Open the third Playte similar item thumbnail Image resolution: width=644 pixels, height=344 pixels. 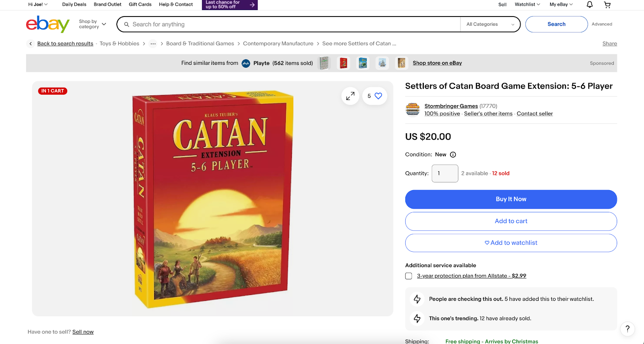coord(363,63)
